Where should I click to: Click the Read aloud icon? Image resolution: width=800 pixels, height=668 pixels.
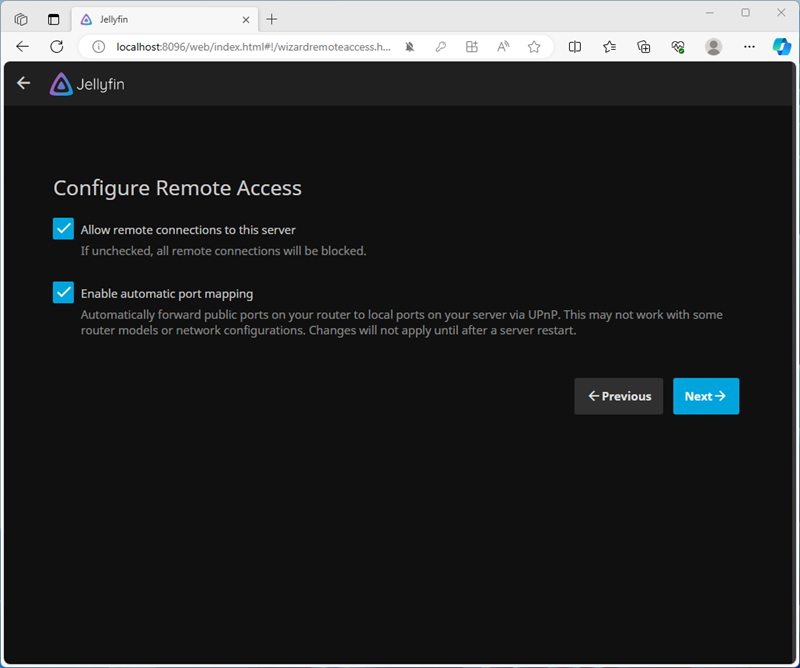[x=503, y=47]
